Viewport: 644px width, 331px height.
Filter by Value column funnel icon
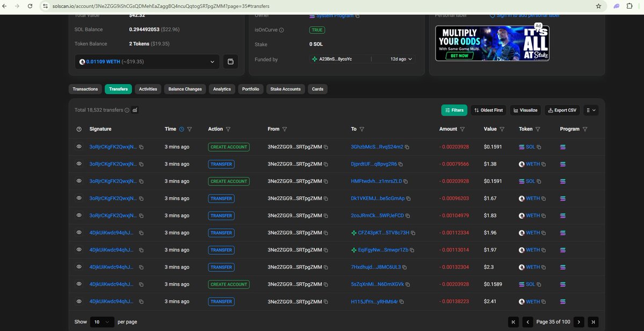pos(502,129)
